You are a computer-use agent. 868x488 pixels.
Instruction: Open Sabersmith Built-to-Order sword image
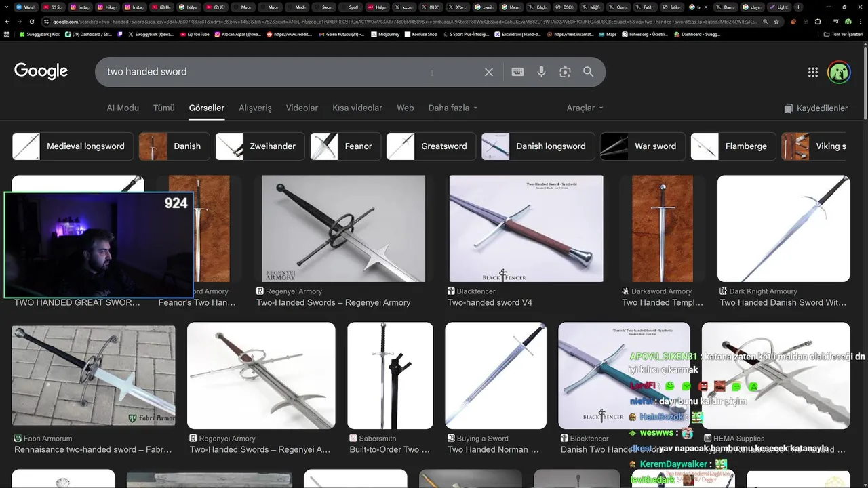390,375
